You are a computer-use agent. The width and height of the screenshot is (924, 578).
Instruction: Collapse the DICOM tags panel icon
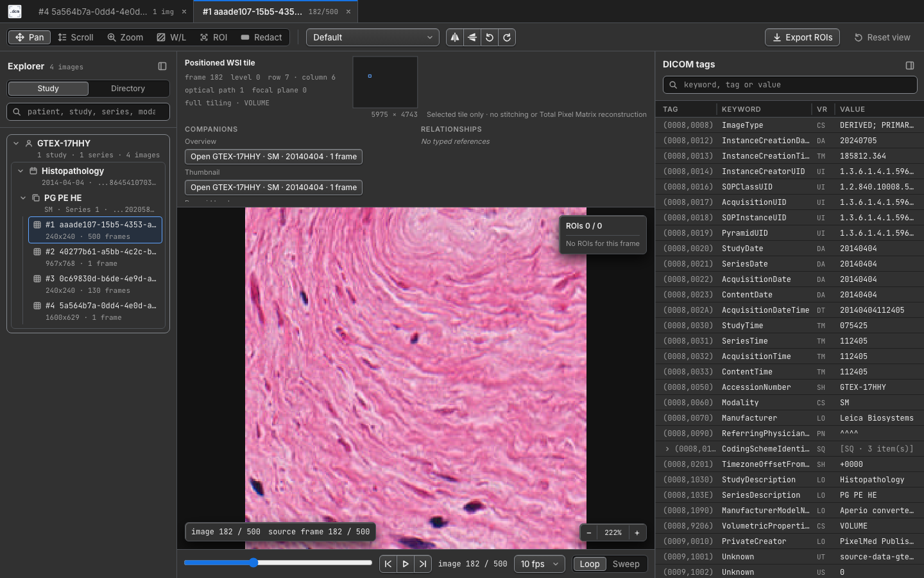point(910,65)
